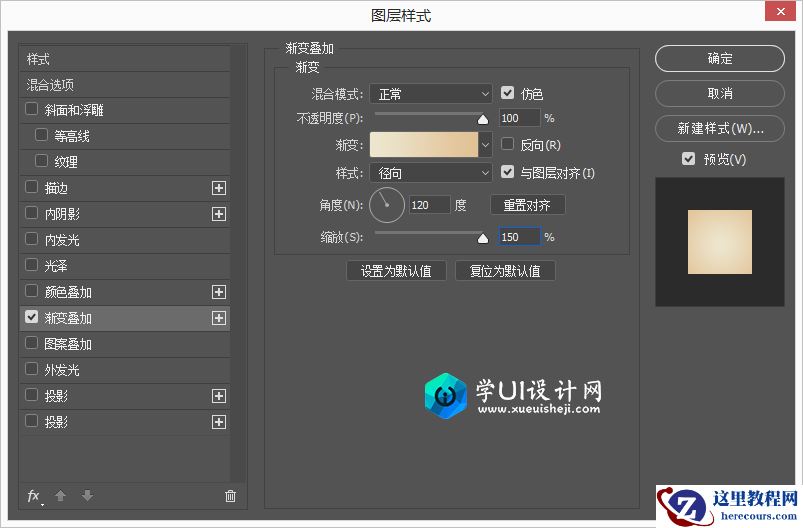Add another last 投影 effect with plus icon

click(219, 422)
